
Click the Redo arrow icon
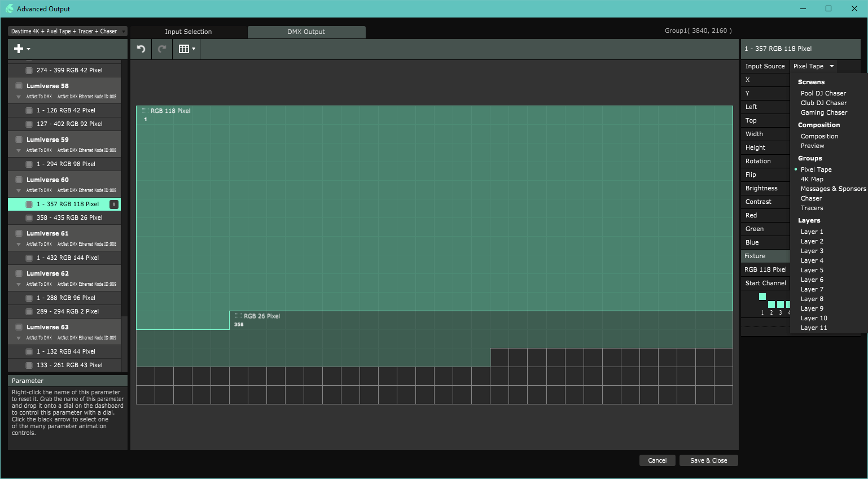coord(162,49)
